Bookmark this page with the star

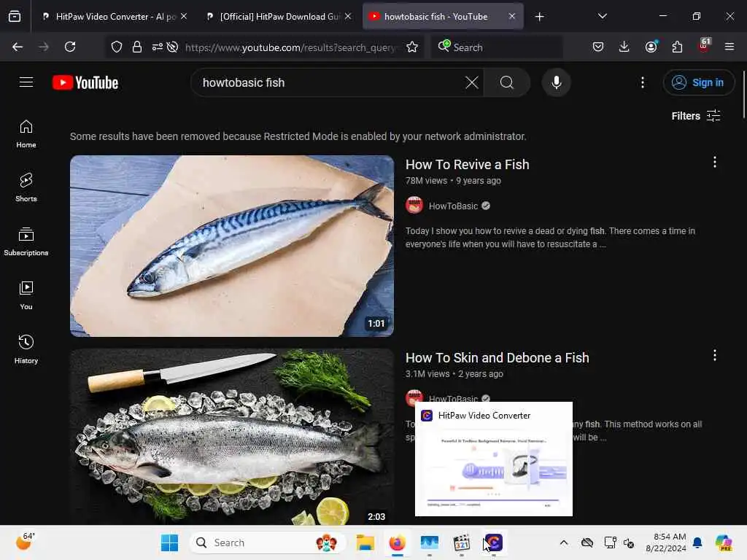pos(413,47)
